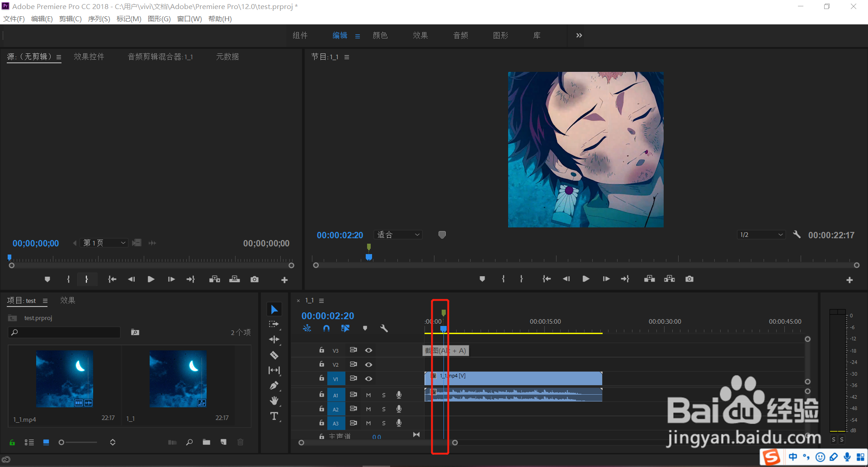Hide track V3 output eye
Viewport: 868px width, 467px height.
coord(368,350)
